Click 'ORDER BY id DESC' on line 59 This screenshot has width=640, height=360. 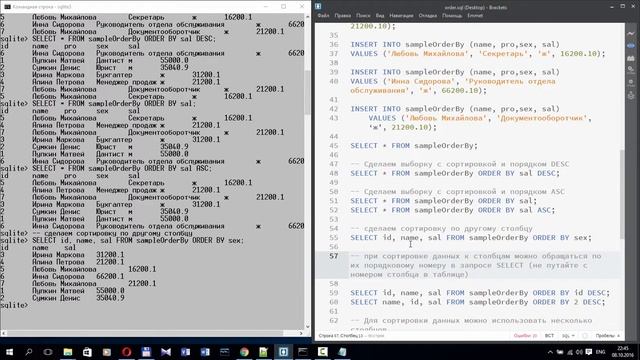(569, 293)
